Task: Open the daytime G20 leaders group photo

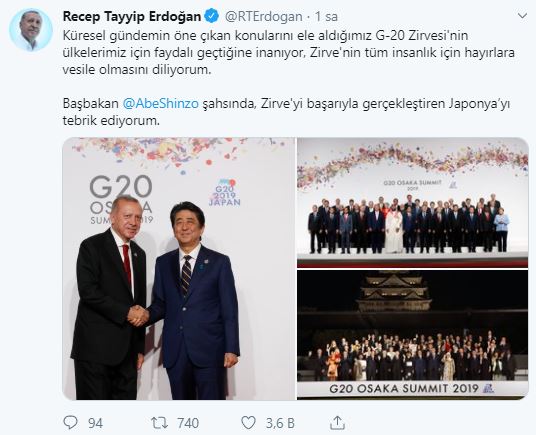Action: (x=413, y=202)
